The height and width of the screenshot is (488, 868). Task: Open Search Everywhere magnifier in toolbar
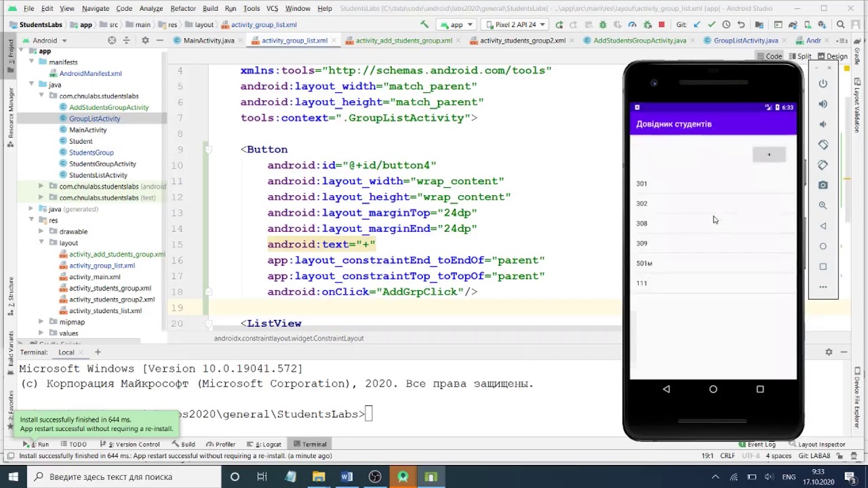click(x=841, y=24)
